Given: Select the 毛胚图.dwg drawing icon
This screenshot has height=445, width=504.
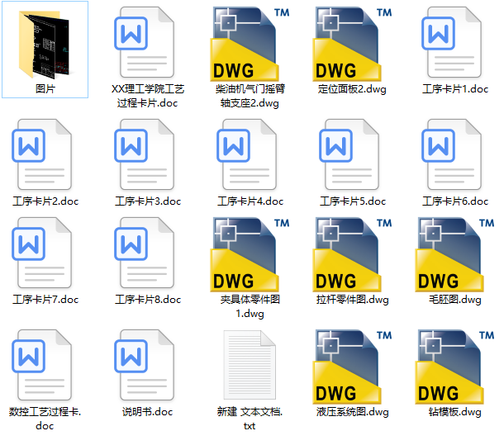Looking at the screenshot, I should click(454, 254).
